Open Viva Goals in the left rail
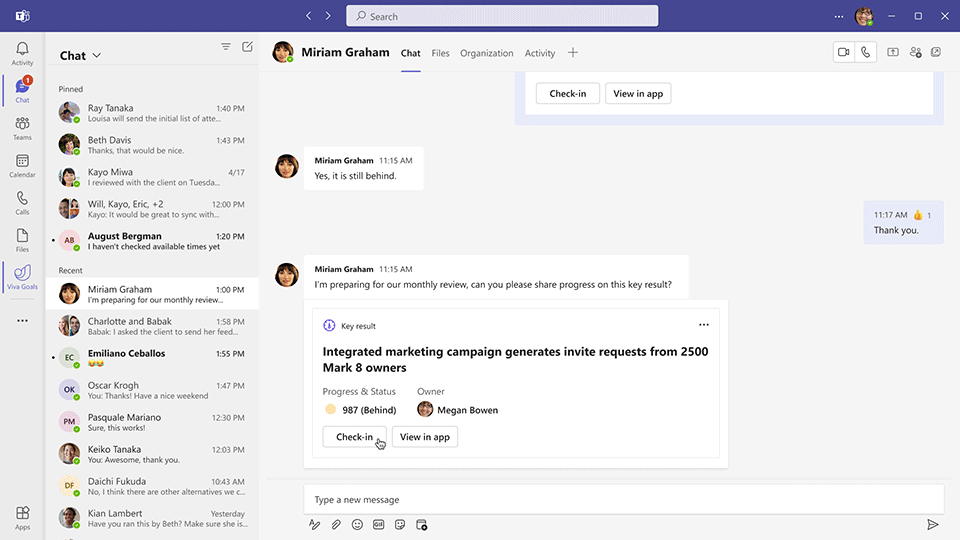 [x=22, y=276]
